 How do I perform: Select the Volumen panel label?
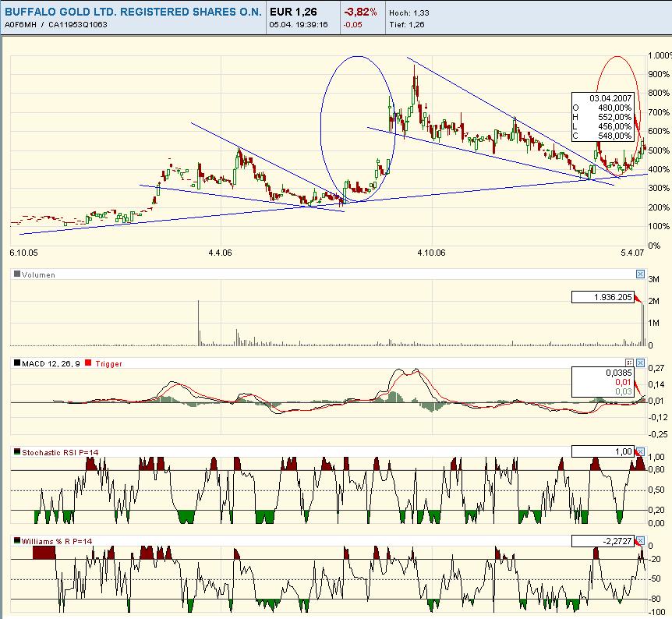pyautogui.click(x=38, y=274)
